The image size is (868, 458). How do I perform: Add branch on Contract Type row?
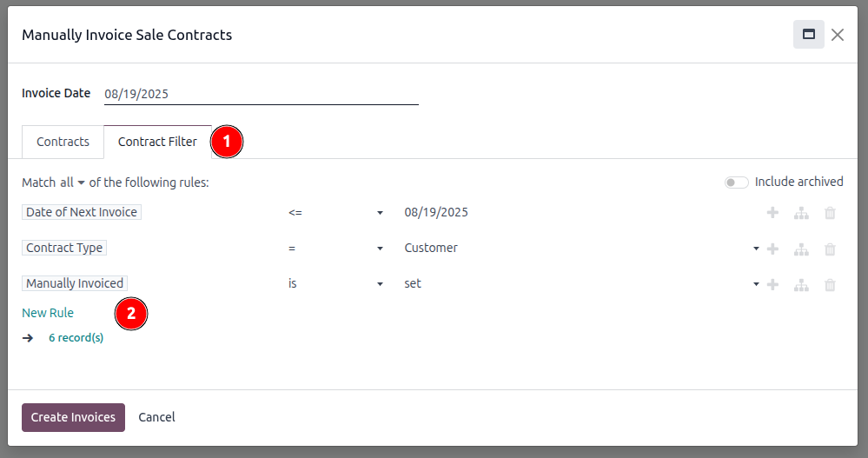point(801,249)
